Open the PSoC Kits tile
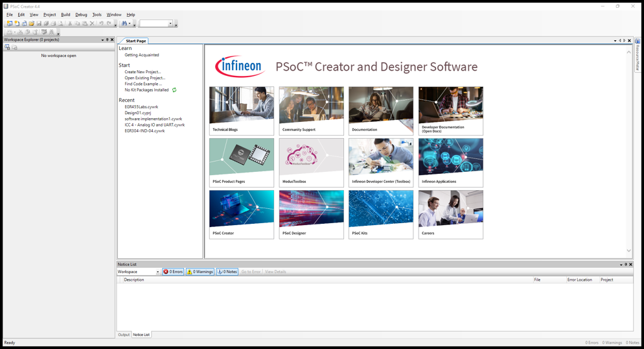This screenshot has width=644, height=349. (381, 214)
